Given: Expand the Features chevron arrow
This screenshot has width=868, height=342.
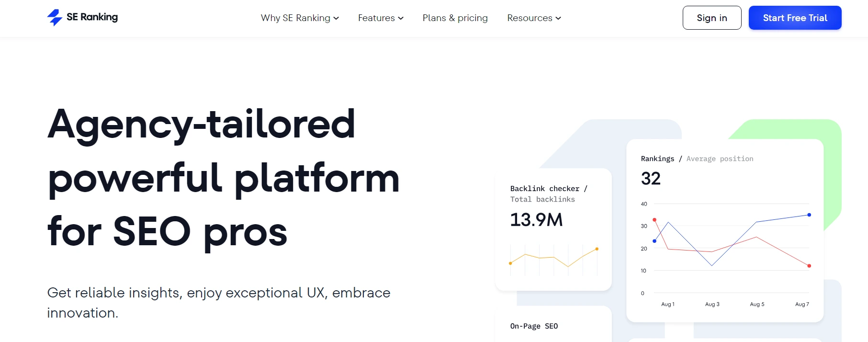Looking at the screenshot, I should 401,18.
